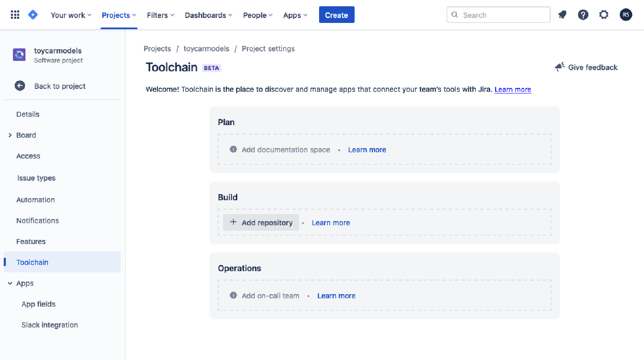This screenshot has width=644, height=360.
Task: Open the help question mark icon
Action: point(583,15)
